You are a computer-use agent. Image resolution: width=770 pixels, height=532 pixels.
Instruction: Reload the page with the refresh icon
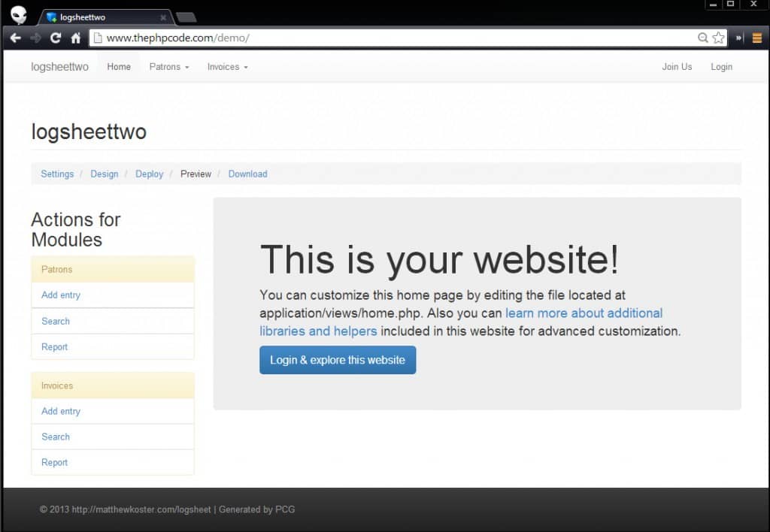tap(54, 37)
